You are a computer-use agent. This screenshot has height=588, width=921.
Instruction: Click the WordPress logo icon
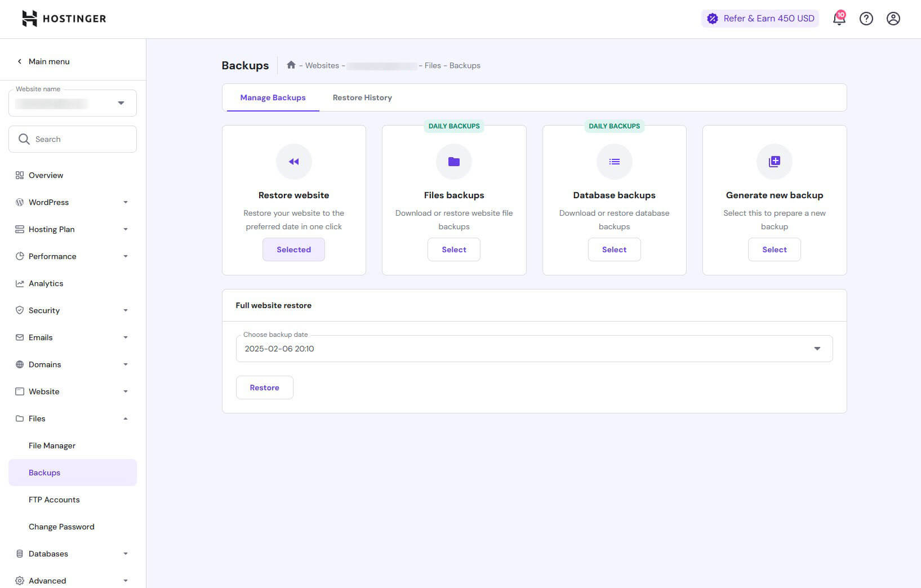[x=20, y=202]
